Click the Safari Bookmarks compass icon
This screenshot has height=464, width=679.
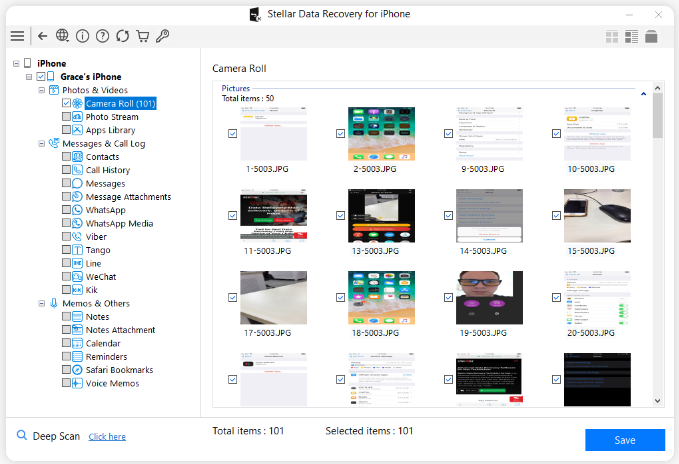pyautogui.click(x=78, y=370)
